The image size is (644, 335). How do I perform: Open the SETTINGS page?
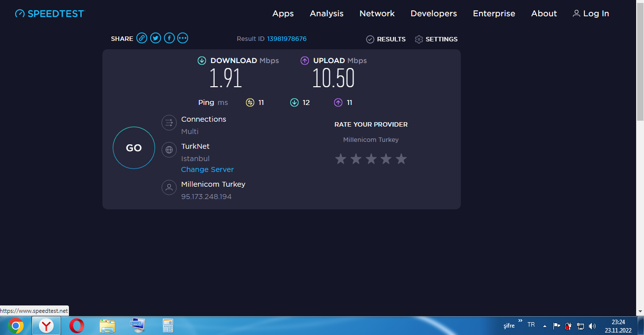click(436, 39)
